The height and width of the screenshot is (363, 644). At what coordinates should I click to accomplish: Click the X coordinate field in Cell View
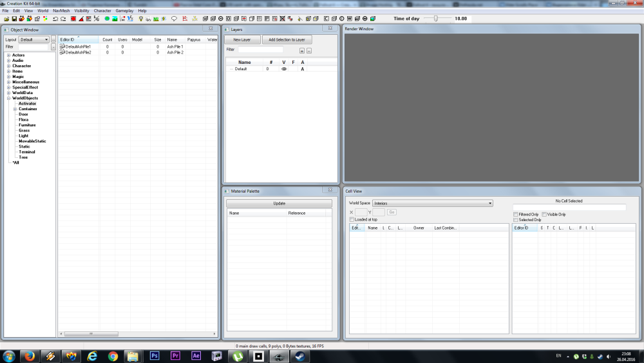[361, 212]
